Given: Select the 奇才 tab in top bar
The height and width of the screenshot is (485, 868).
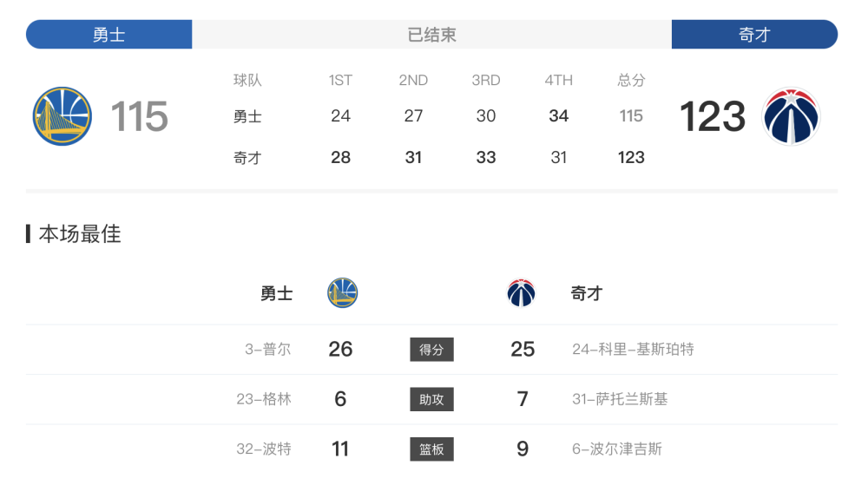Looking at the screenshot, I should pyautogui.click(x=754, y=35).
